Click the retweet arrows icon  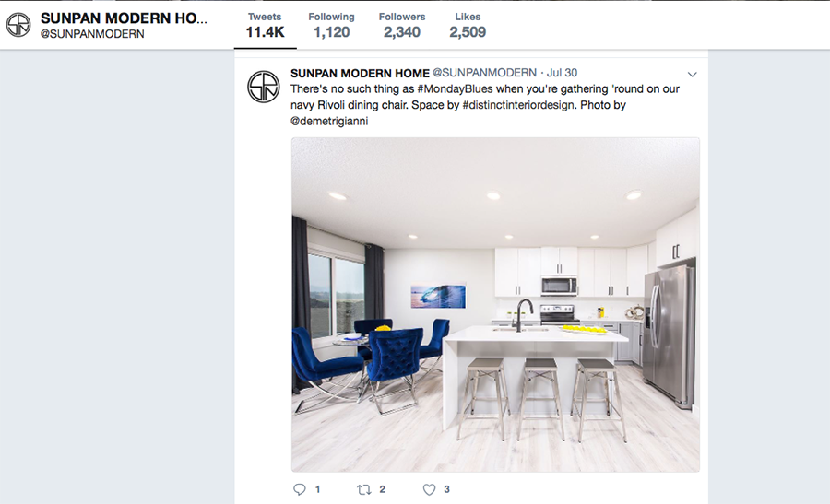click(x=363, y=490)
